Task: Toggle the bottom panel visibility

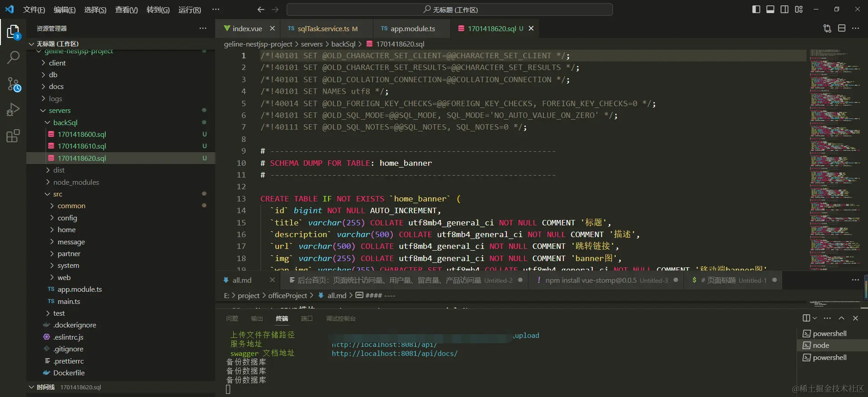Action: pos(770,9)
